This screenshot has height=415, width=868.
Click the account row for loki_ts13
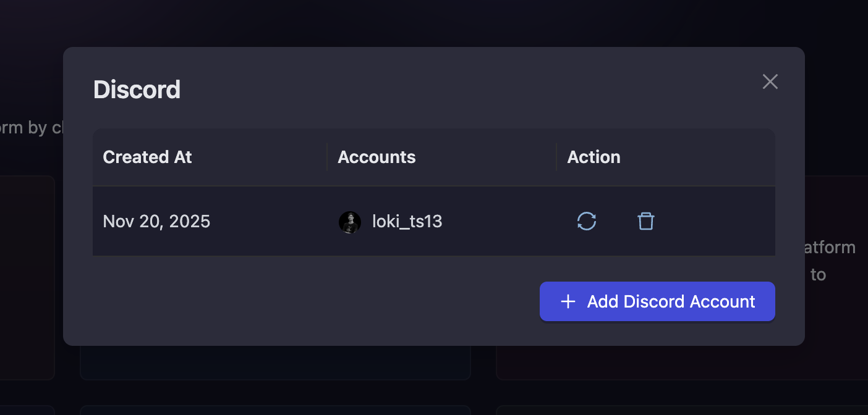pos(433,221)
